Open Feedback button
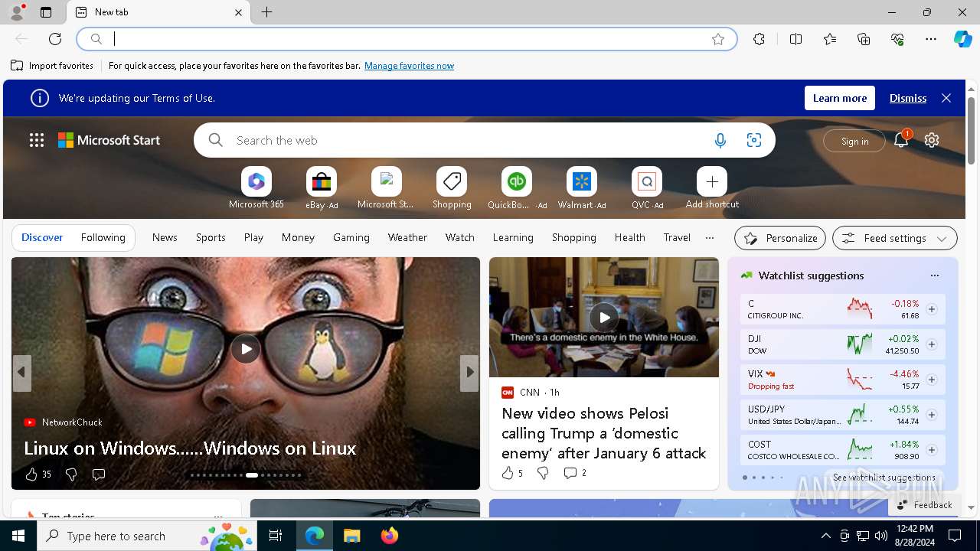Viewport: 980px width, 551px height. pos(924,504)
